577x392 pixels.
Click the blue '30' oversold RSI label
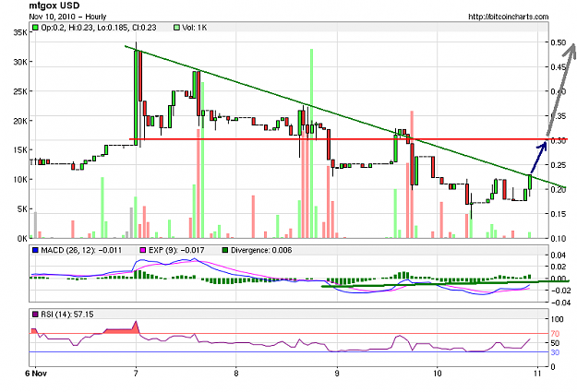[x=555, y=352]
